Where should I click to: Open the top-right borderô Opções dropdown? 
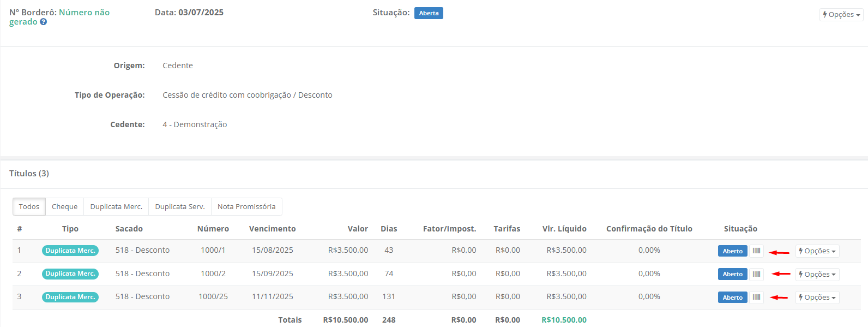point(841,15)
